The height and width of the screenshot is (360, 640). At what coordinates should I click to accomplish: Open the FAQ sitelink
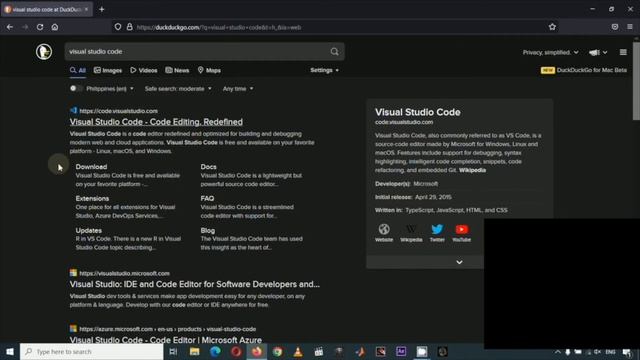(207, 198)
